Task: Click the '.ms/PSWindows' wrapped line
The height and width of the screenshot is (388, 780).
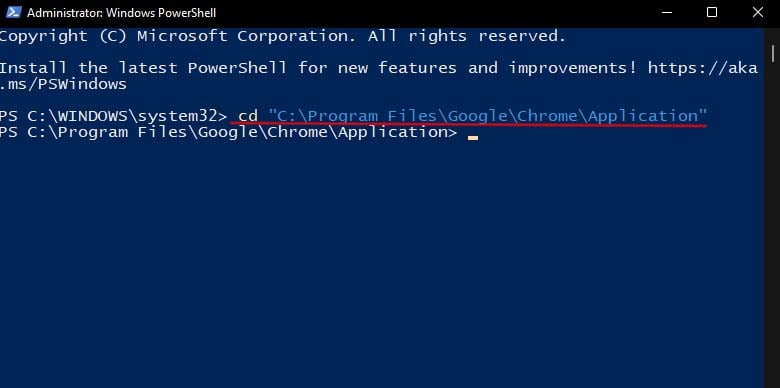Action: tap(63, 84)
